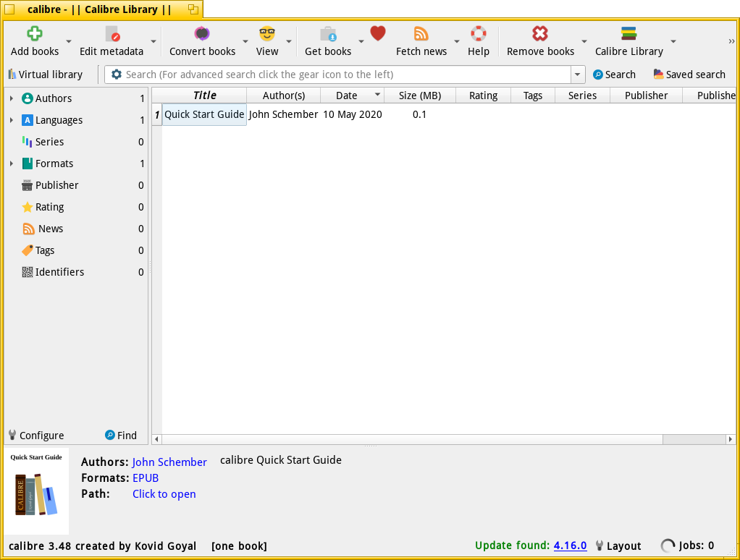Sort by Publisher column header

[x=646, y=96]
